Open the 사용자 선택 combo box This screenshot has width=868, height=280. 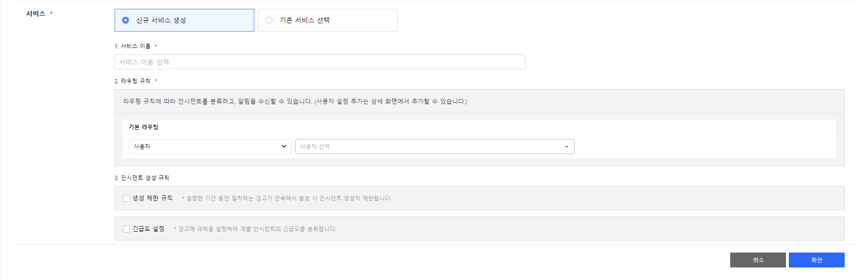434,147
